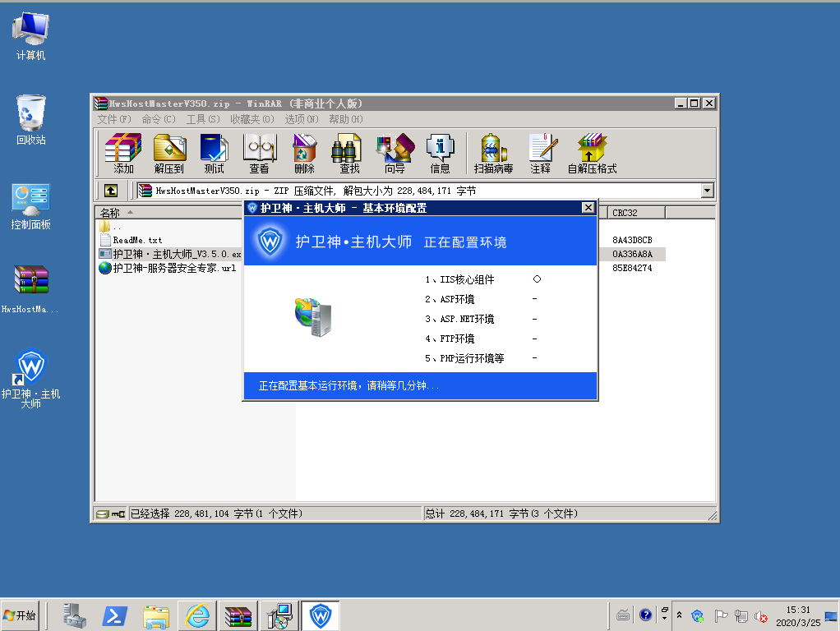Select ReadMe.txt in the file list

click(x=137, y=240)
